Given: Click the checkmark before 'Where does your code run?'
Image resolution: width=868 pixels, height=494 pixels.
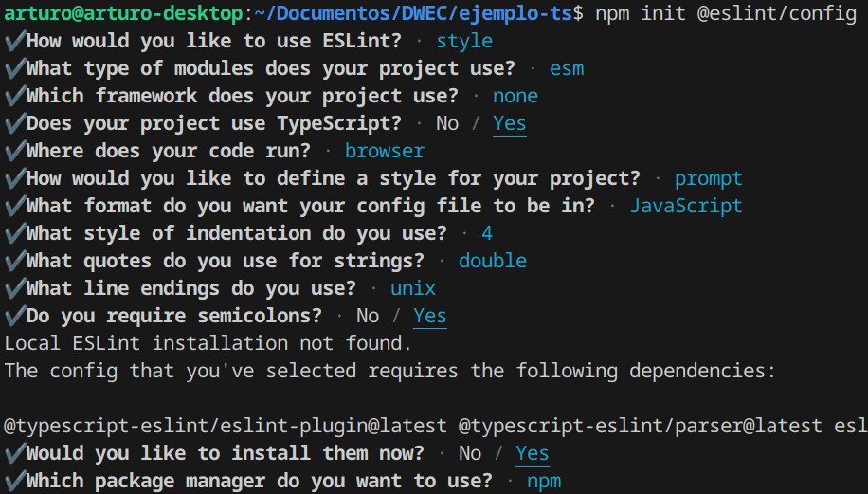Looking at the screenshot, I should tap(14, 151).
